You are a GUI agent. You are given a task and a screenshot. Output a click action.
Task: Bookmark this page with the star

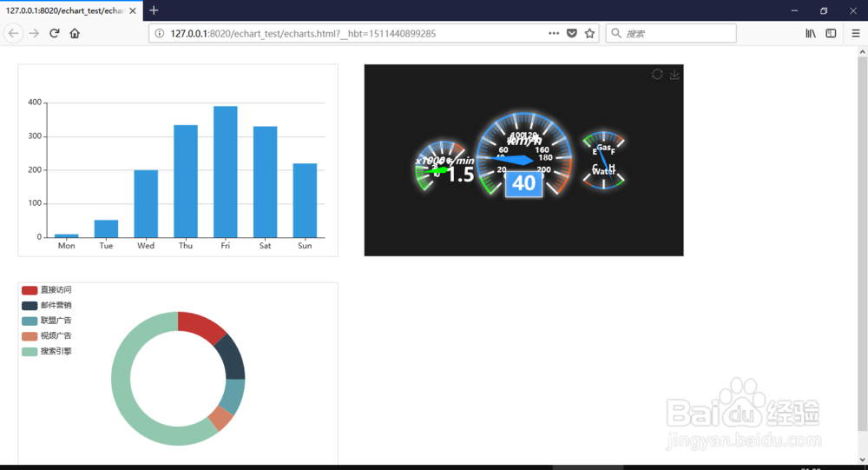coord(589,33)
